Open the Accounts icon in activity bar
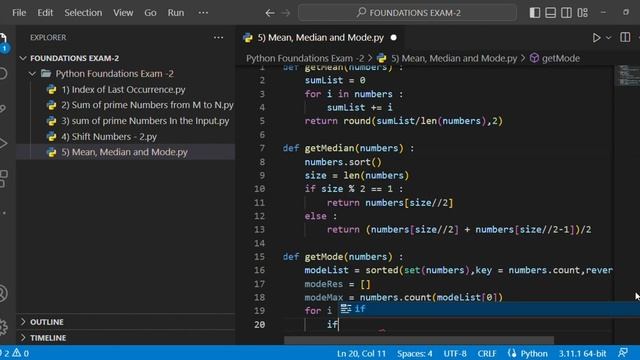640x360 pixels. pos(3,293)
